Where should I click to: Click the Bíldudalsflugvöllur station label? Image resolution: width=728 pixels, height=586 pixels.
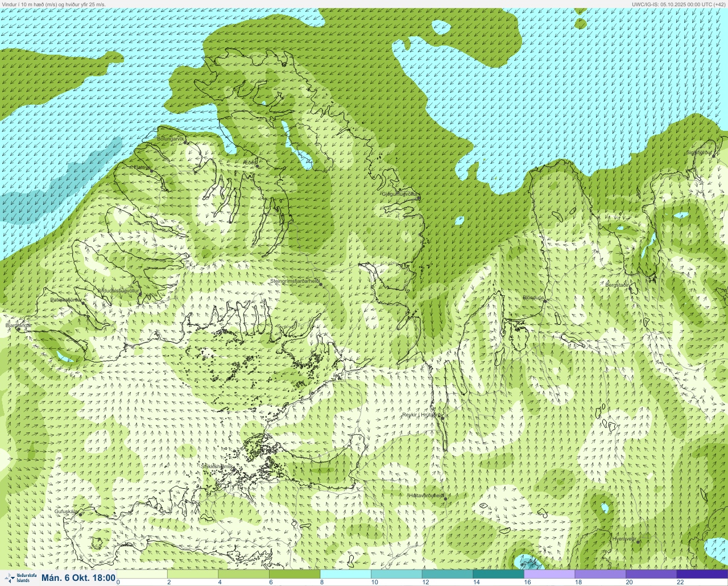(118, 290)
